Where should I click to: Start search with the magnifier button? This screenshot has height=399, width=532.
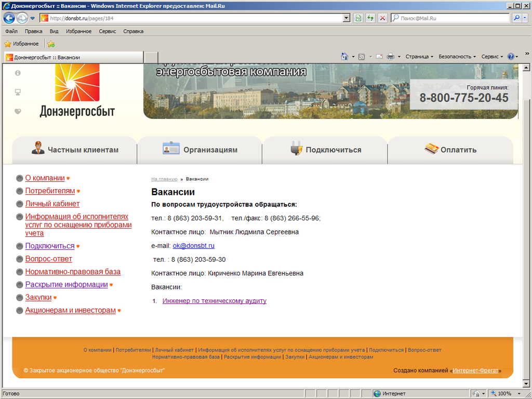point(516,18)
